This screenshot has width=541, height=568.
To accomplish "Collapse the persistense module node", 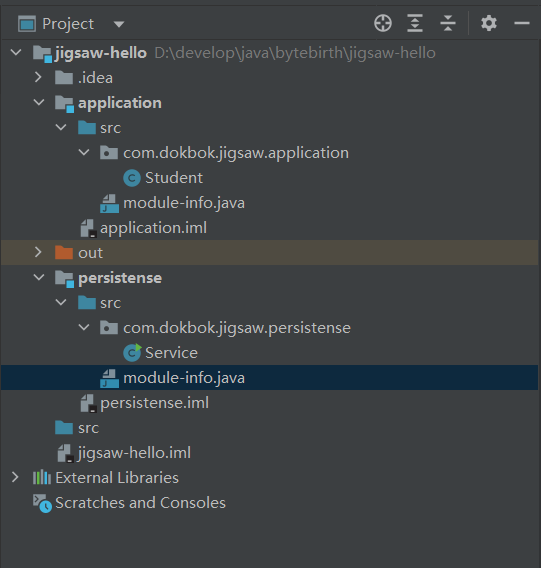I will (x=39, y=277).
